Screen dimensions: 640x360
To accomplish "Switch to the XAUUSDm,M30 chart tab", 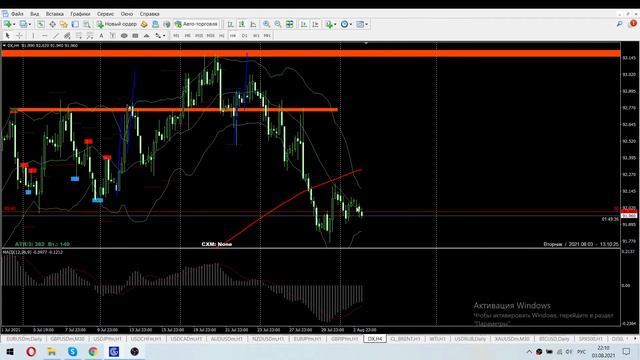I will [512, 339].
